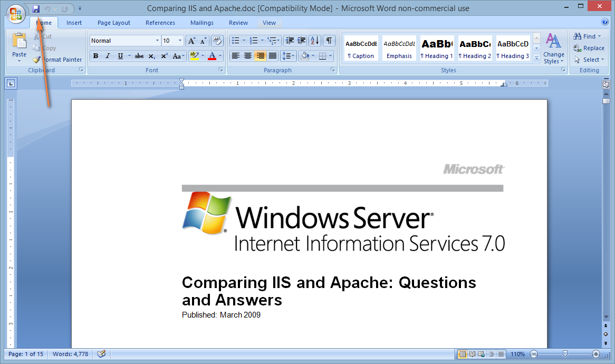This screenshot has height=364, width=615.
Task: Open the Page Layout tab
Action: click(x=114, y=23)
